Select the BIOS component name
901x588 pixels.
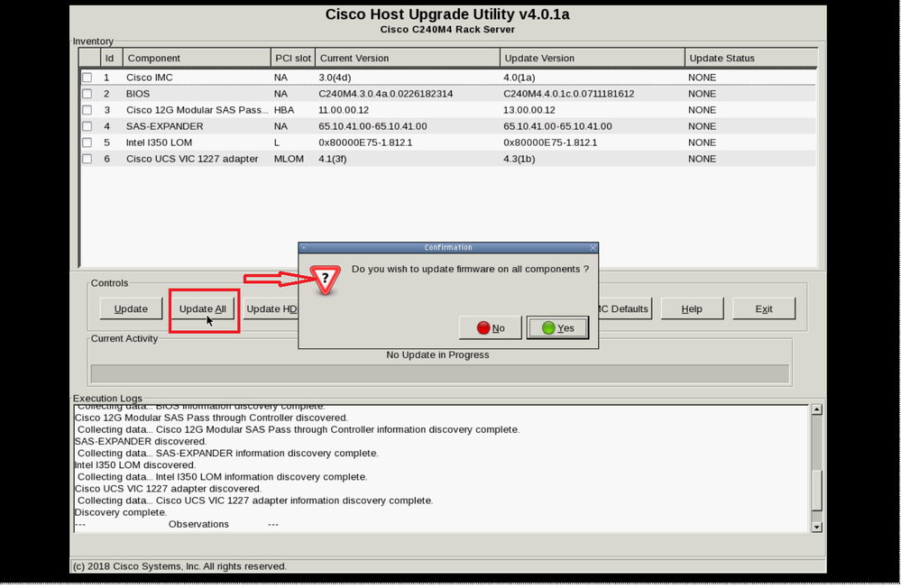point(138,94)
